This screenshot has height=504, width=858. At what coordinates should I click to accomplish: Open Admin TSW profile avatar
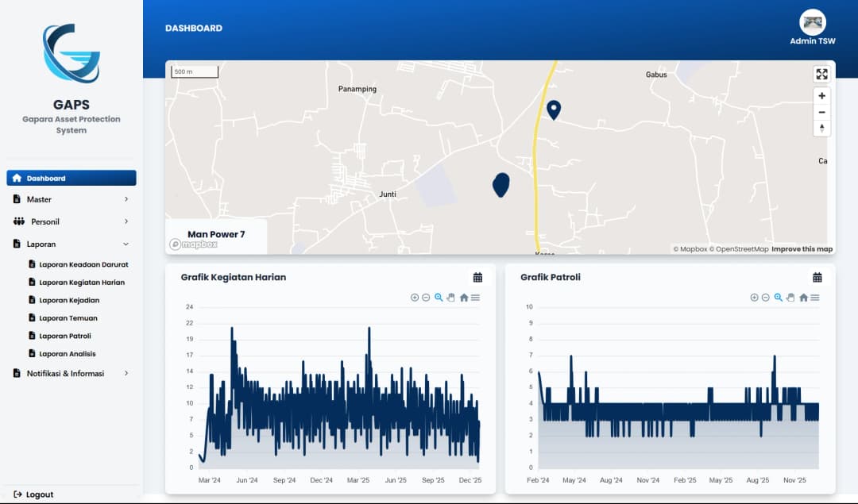(812, 22)
